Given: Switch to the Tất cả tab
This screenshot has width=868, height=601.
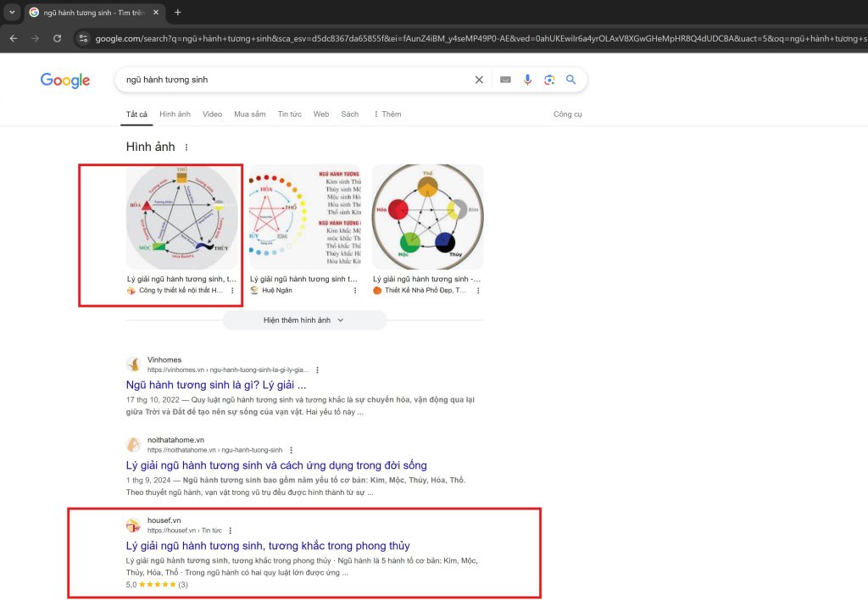Looking at the screenshot, I should coord(136,114).
